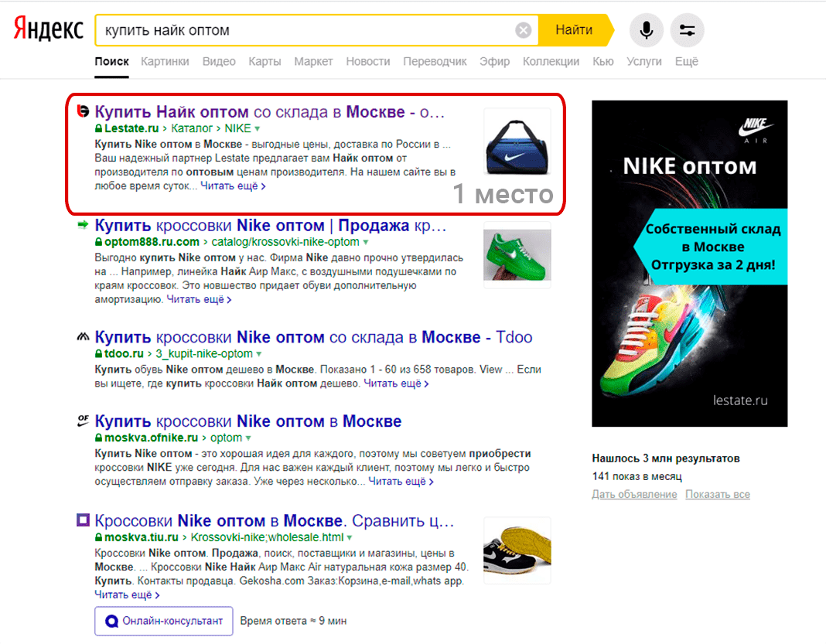The height and width of the screenshot is (644, 826).
Task: Click the ofnike favicon icon
Action: pos(83,421)
